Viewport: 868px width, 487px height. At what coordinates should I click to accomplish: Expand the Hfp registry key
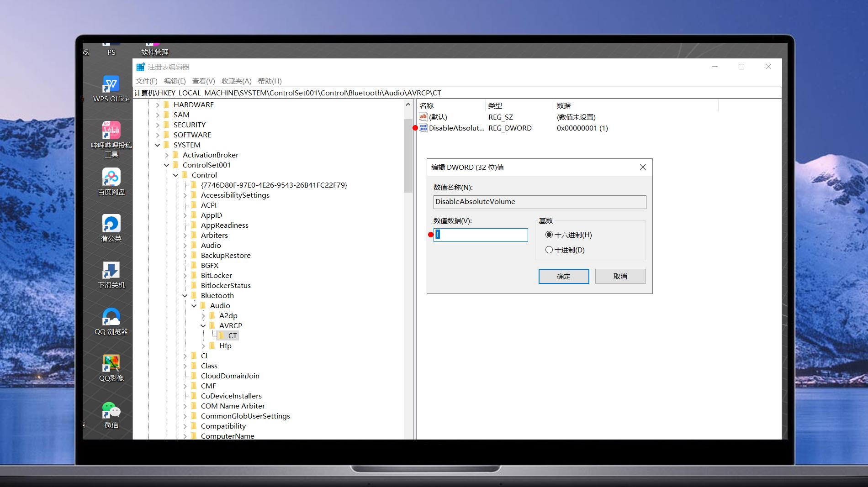(203, 346)
